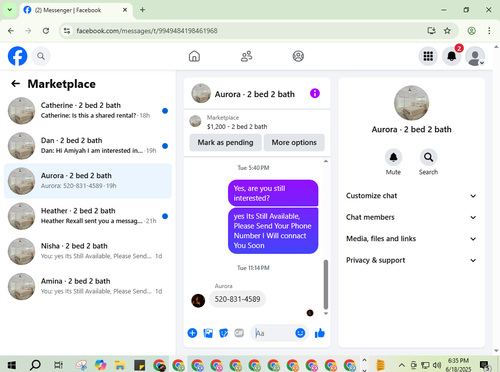The height and width of the screenshot is (372, 500).
Task: Open more actions plus icon in composer
Action: tap(192, 333)
